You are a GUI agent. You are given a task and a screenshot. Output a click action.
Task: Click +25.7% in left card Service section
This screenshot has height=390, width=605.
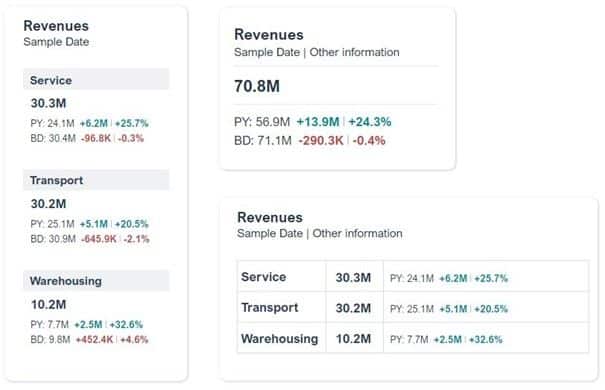coord(132,123)
